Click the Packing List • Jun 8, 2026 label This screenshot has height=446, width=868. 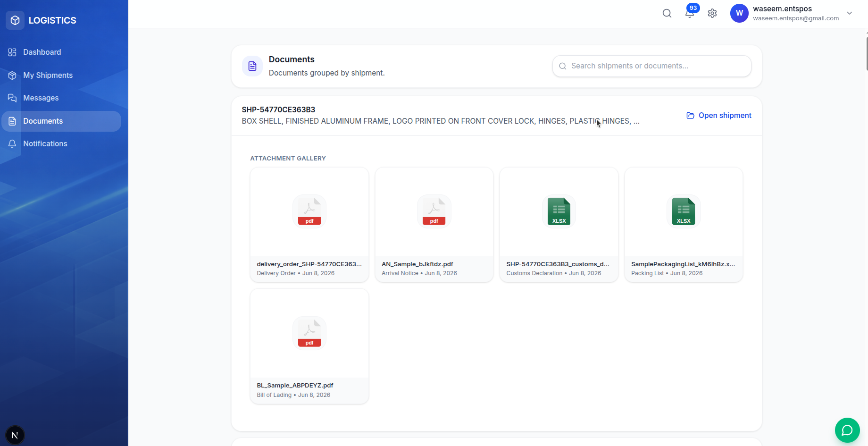click(667, 273)
